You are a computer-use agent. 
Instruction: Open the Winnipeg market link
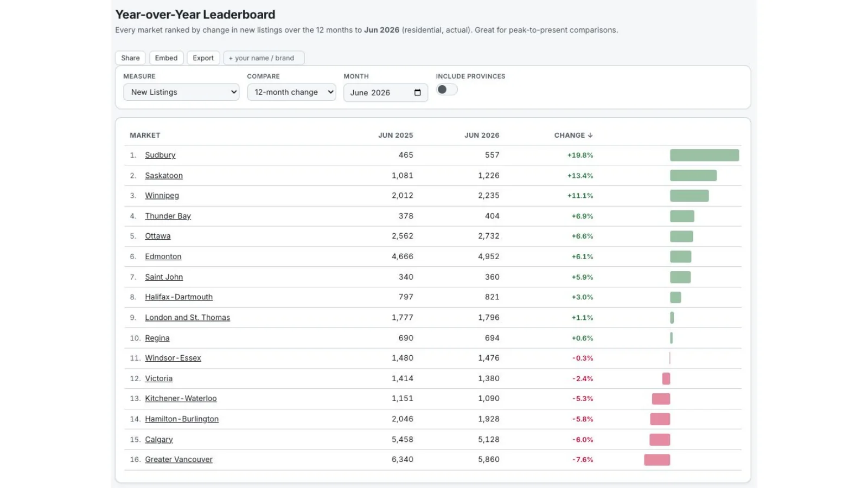(162, 196)
